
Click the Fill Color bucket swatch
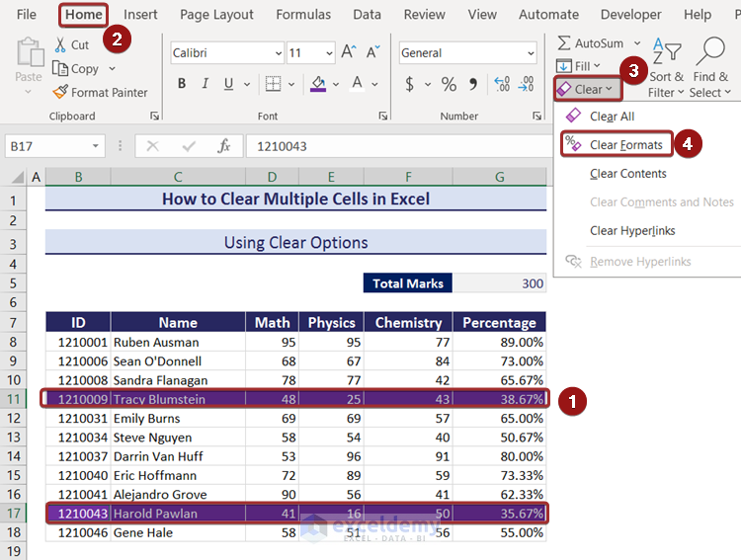[318, 84]
